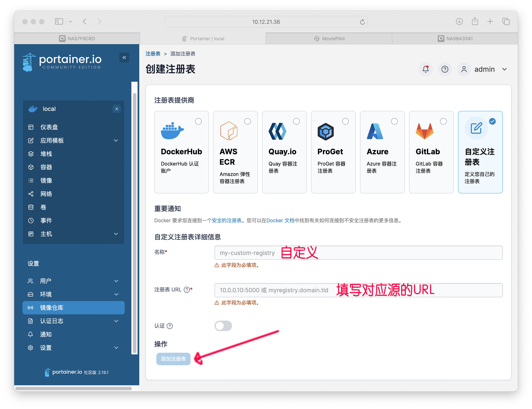Click the help question mark icon in header
This screenshot has width=532, height=409.
(445, 69)
